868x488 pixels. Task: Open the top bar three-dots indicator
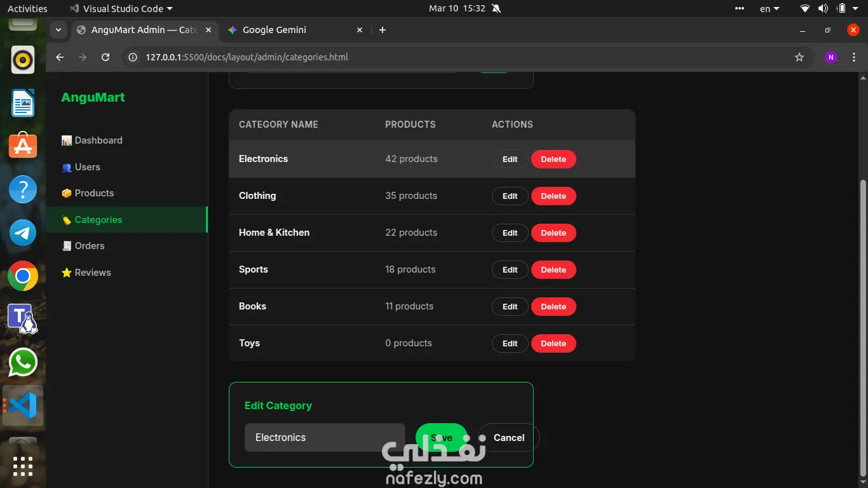[739, 8]
